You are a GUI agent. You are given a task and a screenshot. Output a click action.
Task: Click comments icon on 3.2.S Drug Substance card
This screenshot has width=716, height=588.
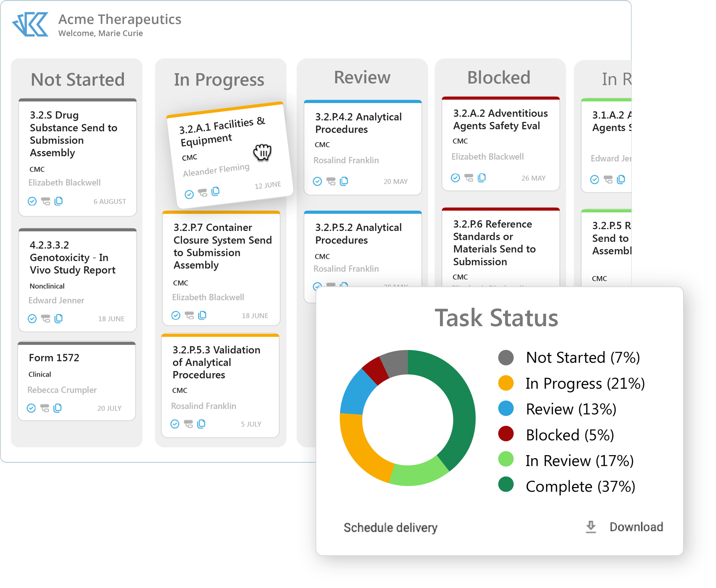(x=45, y=201)
